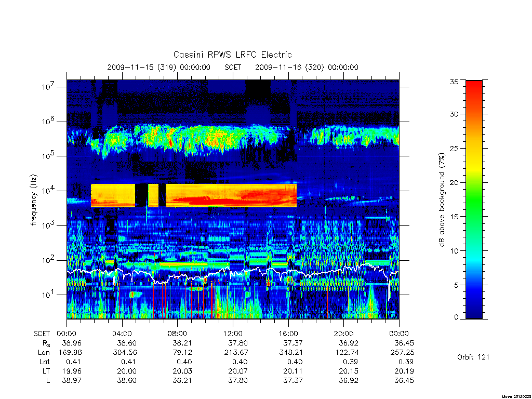Click the color bar value 0
Screen dimensions: 532x399
click(456, 317)
